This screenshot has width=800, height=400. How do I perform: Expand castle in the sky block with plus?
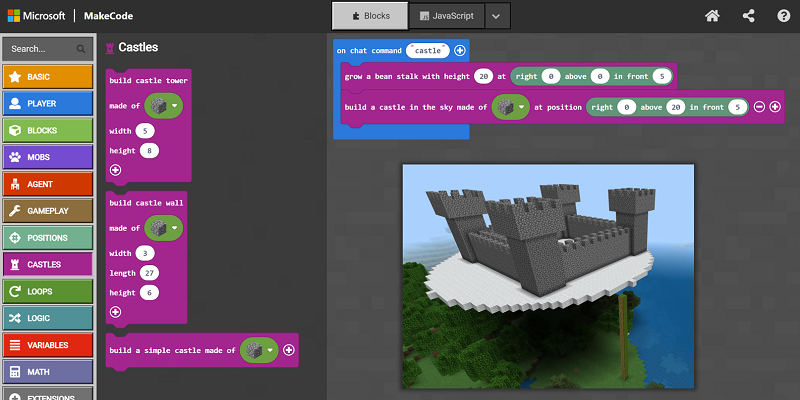coord(775,107)
